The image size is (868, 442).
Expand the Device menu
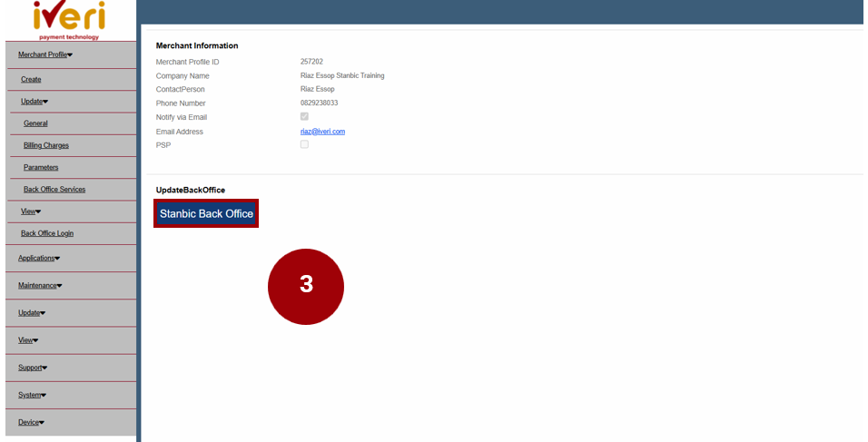[31, 423]
